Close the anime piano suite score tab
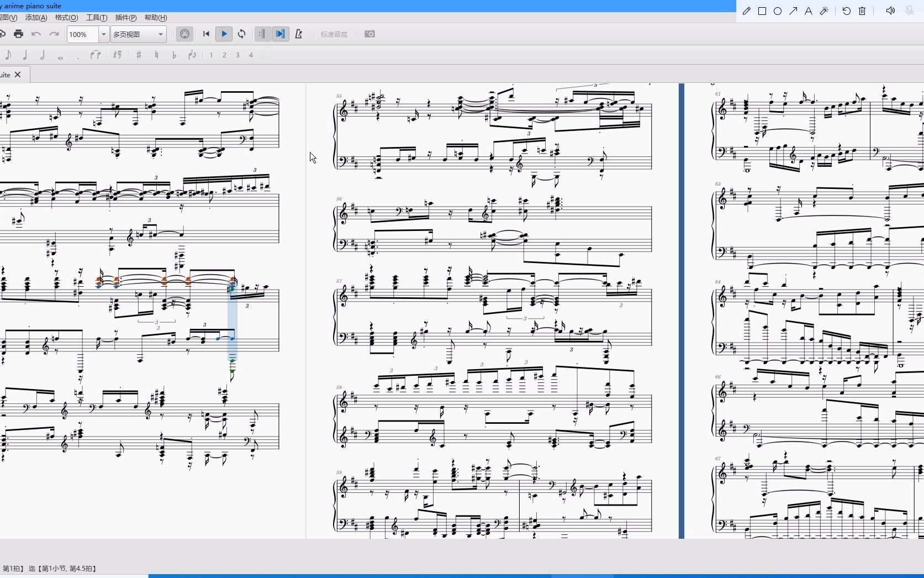 [x=18, y=75]
